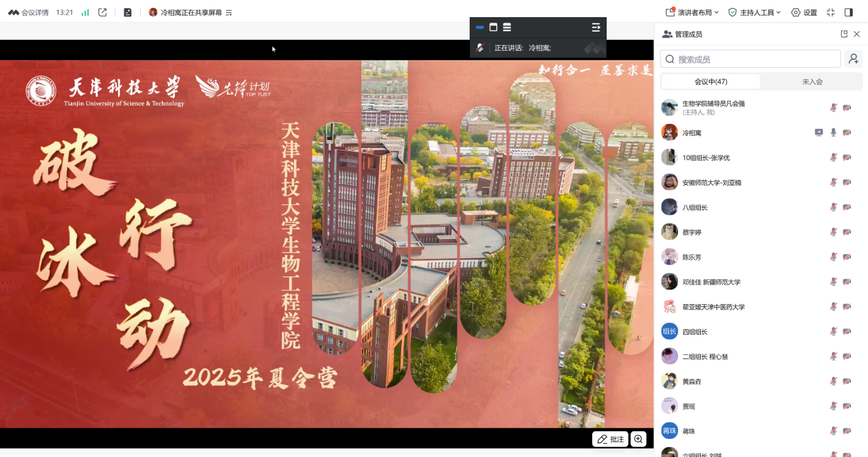Open the 演讲者布局 layout dropdown
The width and height of the screenshot is (868, 457).
tap(692, 13)
